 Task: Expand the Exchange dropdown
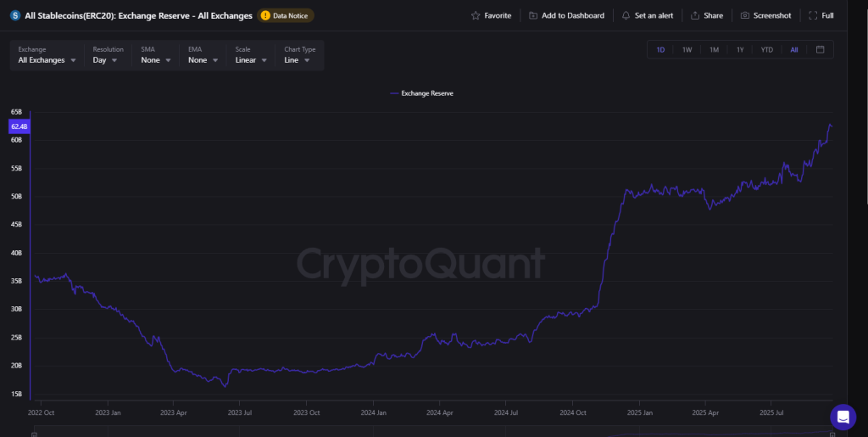(47, 60)
